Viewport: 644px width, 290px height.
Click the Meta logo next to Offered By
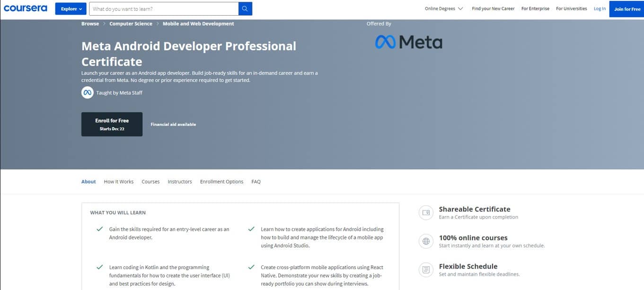coord(408,42)
